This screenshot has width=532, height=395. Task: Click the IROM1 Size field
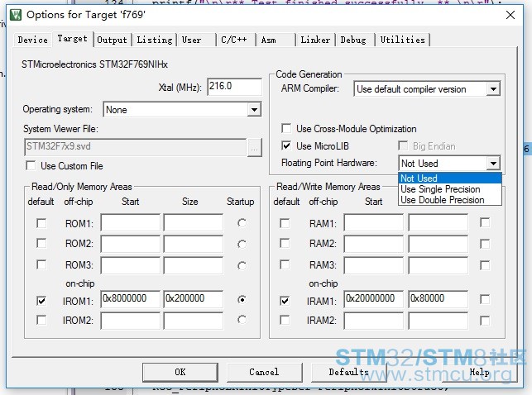(x=194, y=299)
